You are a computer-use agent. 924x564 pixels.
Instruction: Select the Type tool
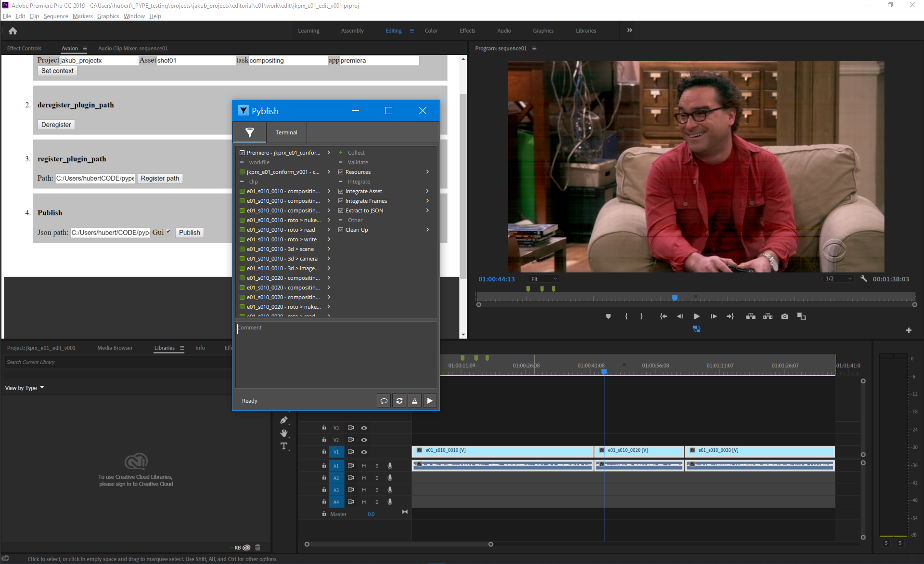284,446
